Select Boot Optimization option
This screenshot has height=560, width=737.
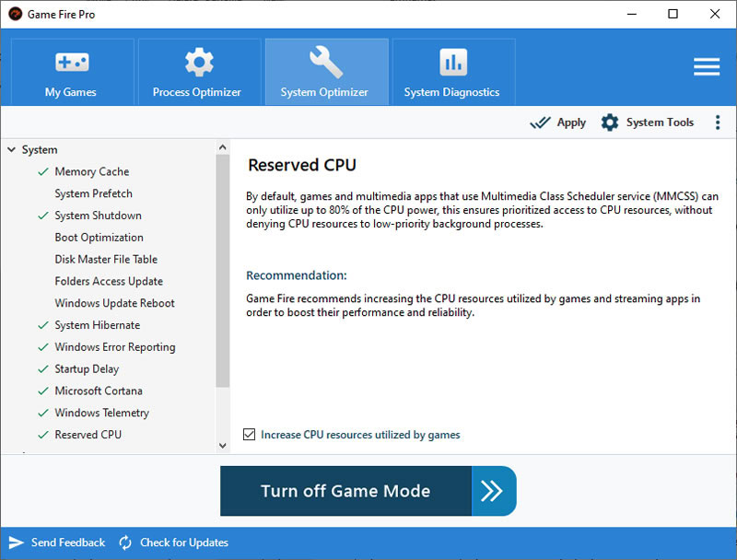99,238
